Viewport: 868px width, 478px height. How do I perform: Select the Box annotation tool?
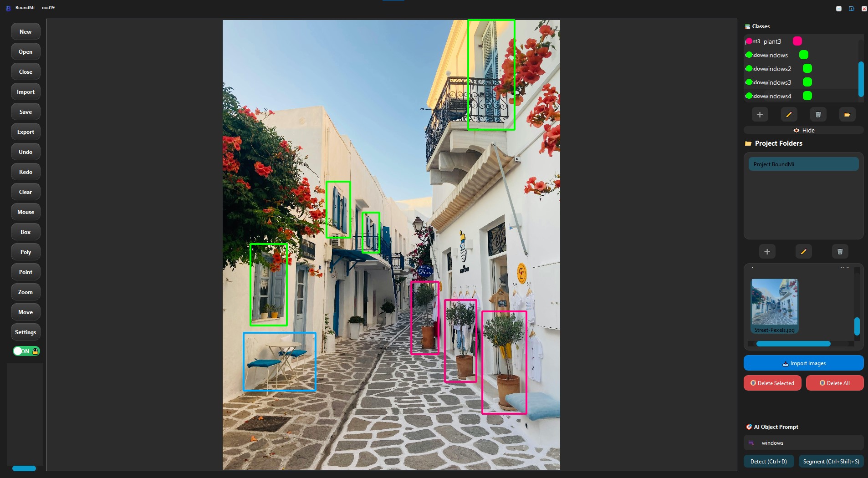click(25, 232)
